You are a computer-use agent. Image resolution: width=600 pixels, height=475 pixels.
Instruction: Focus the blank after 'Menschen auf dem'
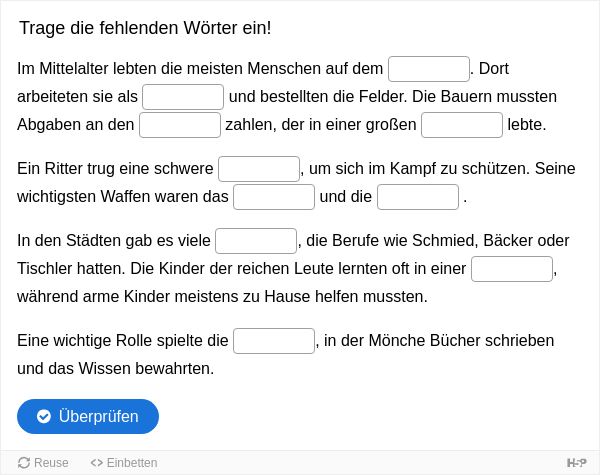(429, 69)
